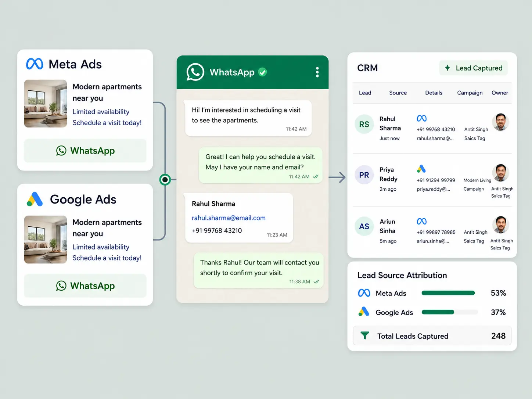Screen dimensions: 532x399
Task: Click the sparkle icon in Lead Captured badge
Action: (447, 68)
